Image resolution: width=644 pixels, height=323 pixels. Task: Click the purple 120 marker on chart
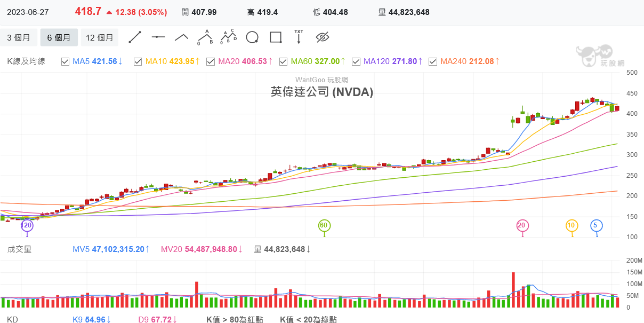pyautogui.click(x=27, y=226)
